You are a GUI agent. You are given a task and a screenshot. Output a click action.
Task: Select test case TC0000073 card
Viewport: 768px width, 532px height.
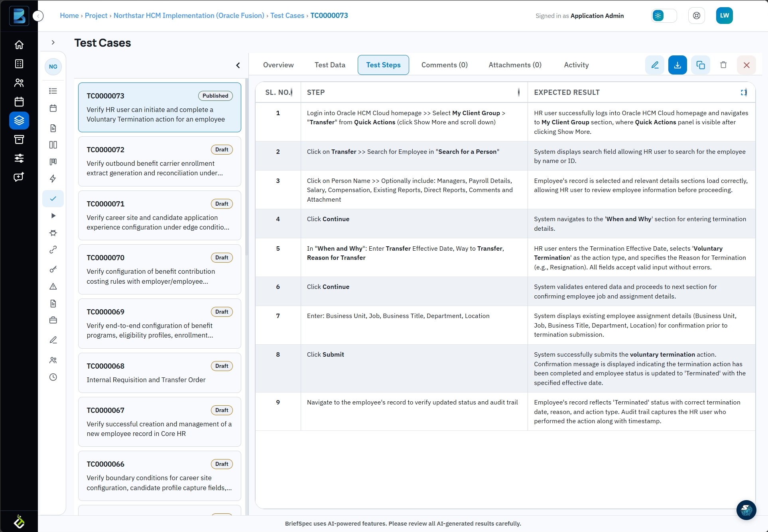coord(160,107)
